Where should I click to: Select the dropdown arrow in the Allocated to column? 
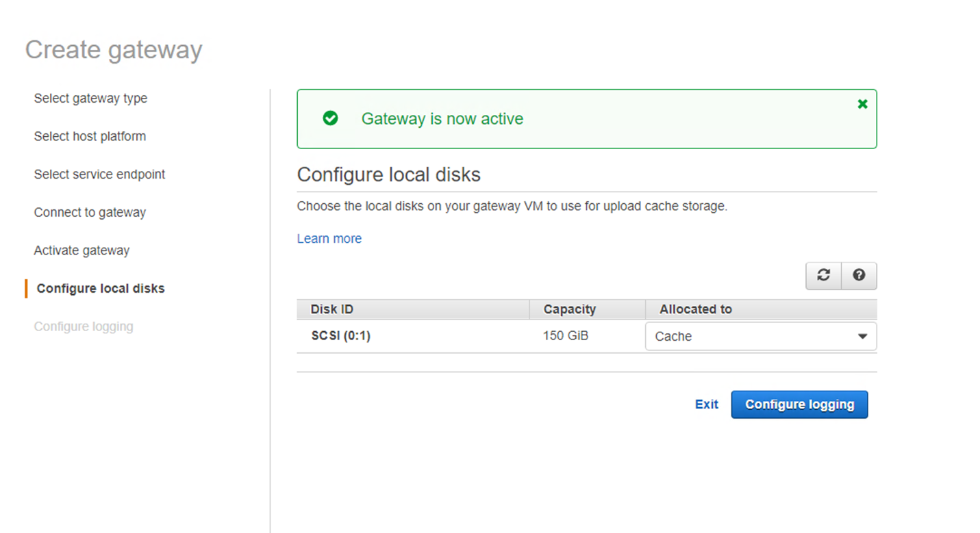(862, 336)
